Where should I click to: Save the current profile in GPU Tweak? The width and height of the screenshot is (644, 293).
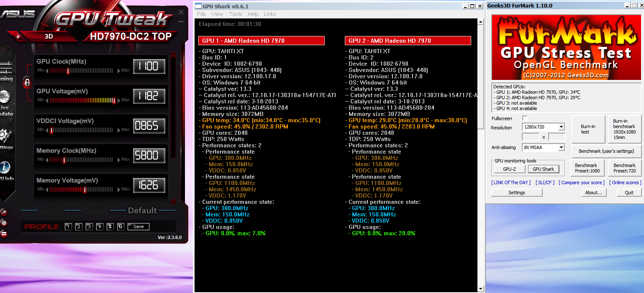tap(139, 226)
